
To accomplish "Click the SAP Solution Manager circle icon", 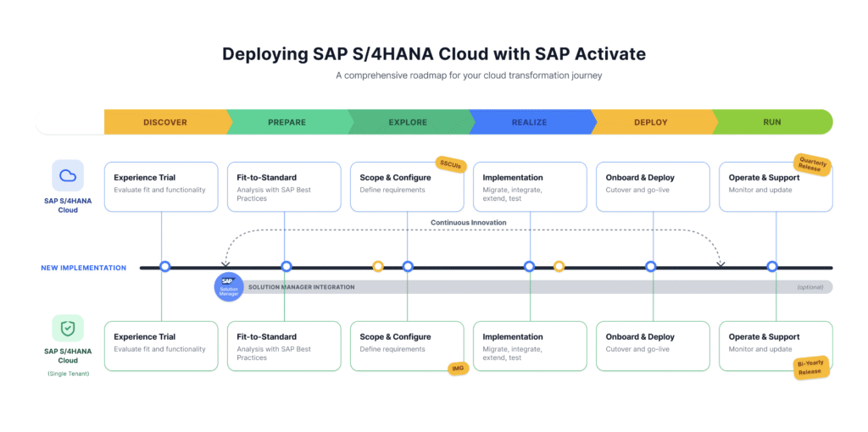I will (229, 287).
